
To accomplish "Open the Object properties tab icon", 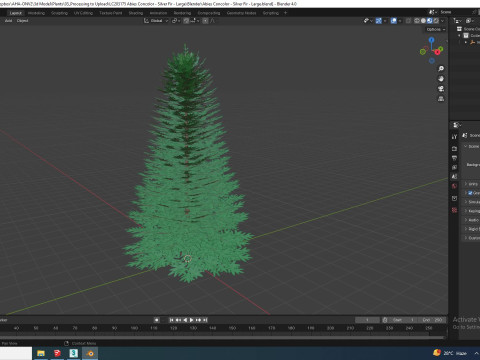I will (454, 198).
